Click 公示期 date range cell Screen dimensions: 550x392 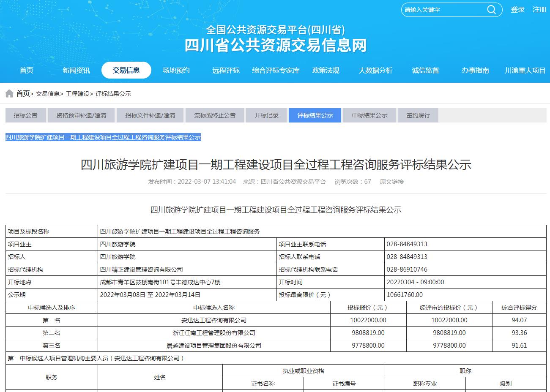pos(187,295)
